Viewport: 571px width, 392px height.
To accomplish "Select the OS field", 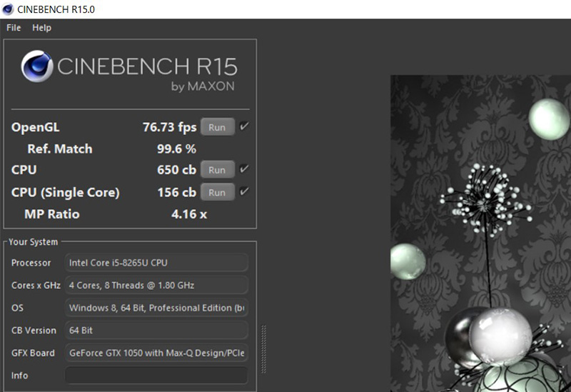I will pos(156,308).
